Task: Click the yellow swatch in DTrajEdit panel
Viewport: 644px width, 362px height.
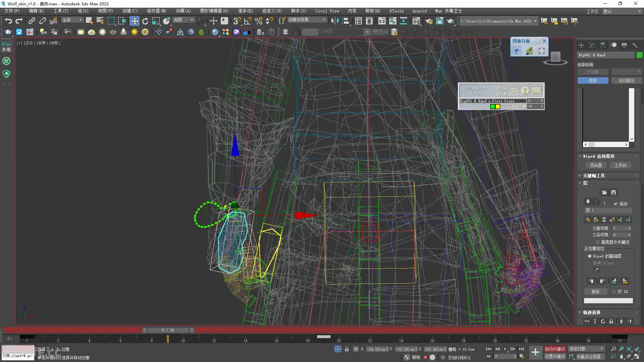Action: (498, 107)
